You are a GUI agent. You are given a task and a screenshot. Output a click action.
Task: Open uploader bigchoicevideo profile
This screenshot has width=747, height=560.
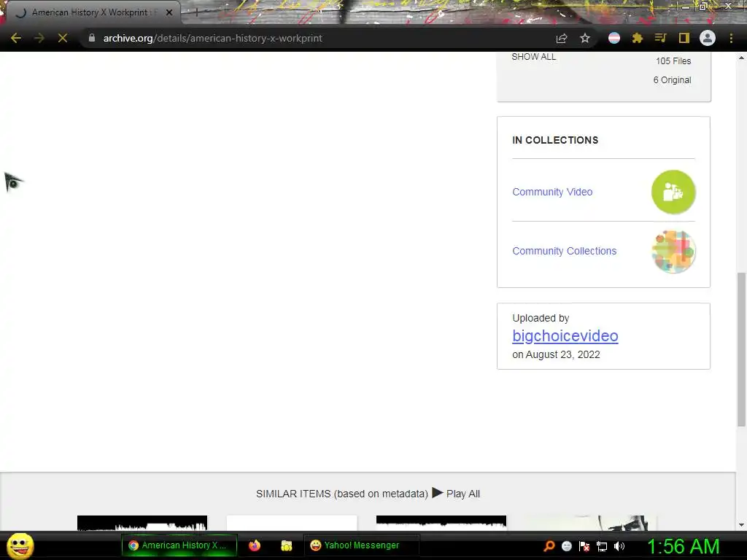565,336
